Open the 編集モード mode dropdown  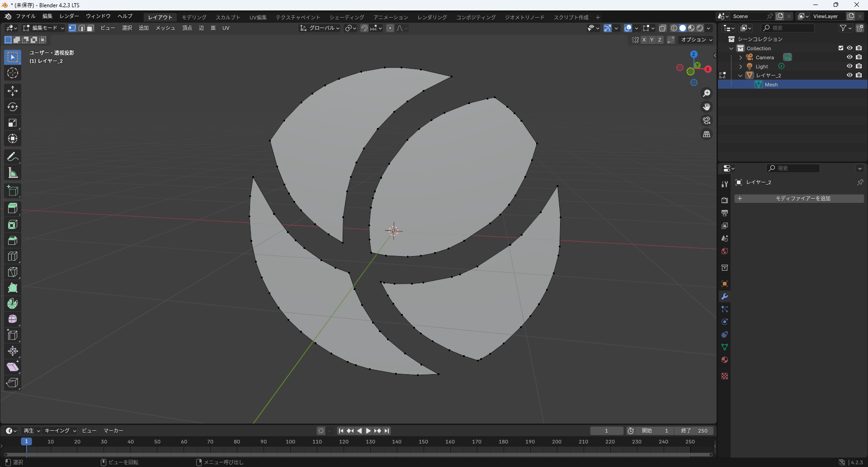point(44,28)
